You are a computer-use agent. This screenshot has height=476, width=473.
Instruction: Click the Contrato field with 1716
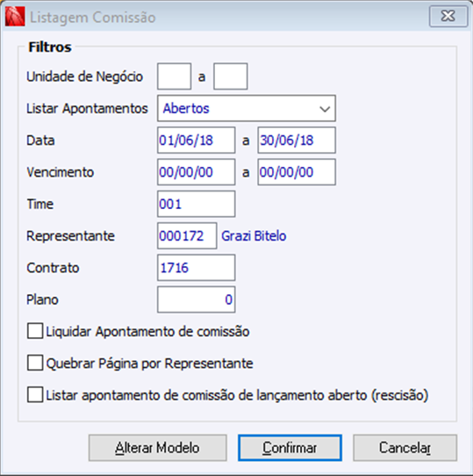point(196,268)
